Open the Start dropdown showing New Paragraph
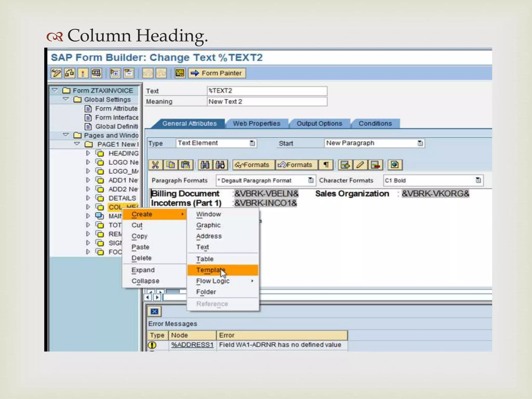This screenshot has width=532, height=399. 420,143
